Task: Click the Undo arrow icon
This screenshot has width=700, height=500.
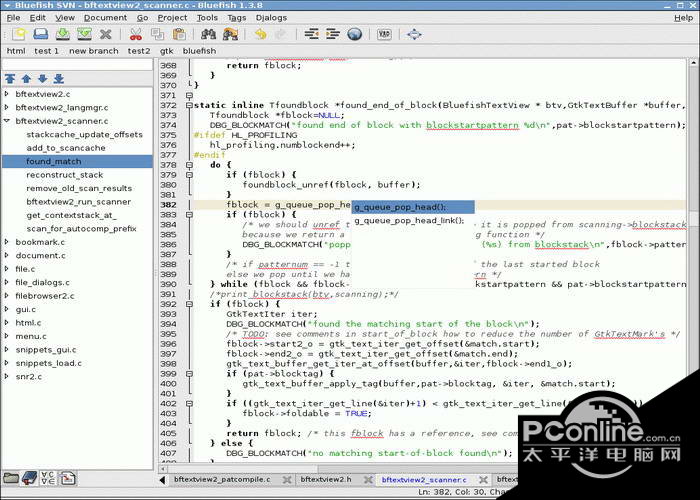Action: coord(261,34)
